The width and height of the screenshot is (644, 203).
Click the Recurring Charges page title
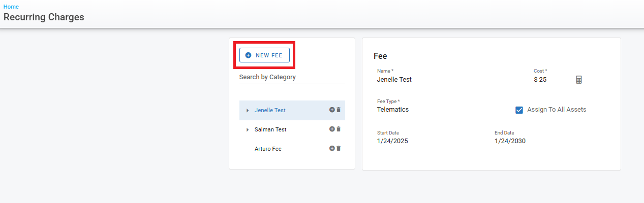click(x=44, y=17)
